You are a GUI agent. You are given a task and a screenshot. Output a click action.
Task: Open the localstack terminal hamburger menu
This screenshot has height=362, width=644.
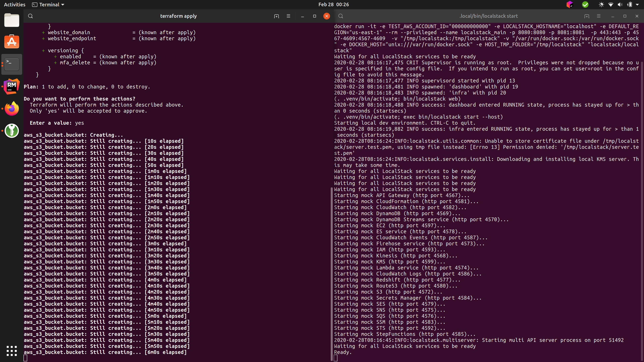[x=599, y=16]
